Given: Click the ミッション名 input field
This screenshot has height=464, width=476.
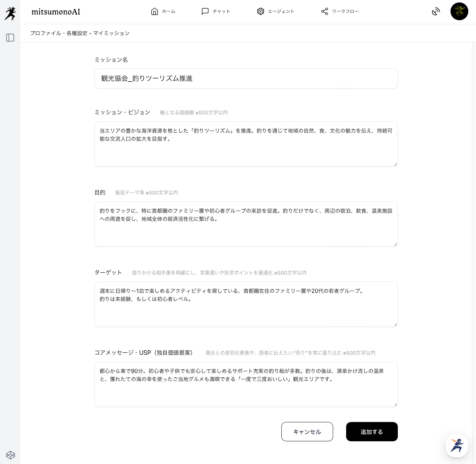Looking at the screenshot, I should (246, 78).
